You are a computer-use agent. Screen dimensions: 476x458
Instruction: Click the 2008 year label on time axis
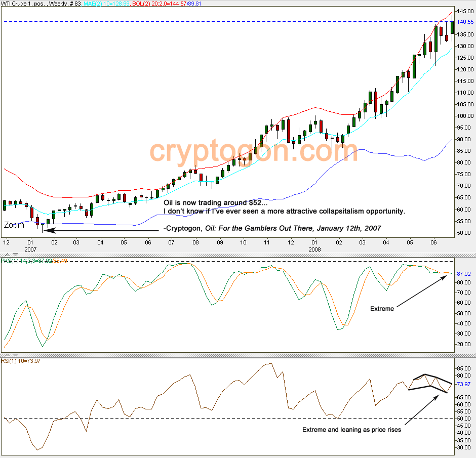tap(314, 249)
